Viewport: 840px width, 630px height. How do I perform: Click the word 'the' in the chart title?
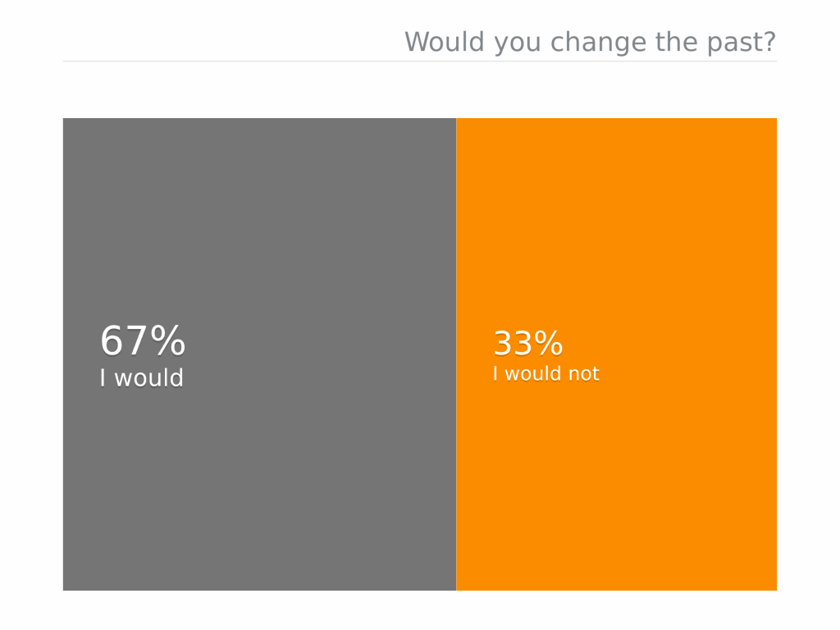[677, 42]
